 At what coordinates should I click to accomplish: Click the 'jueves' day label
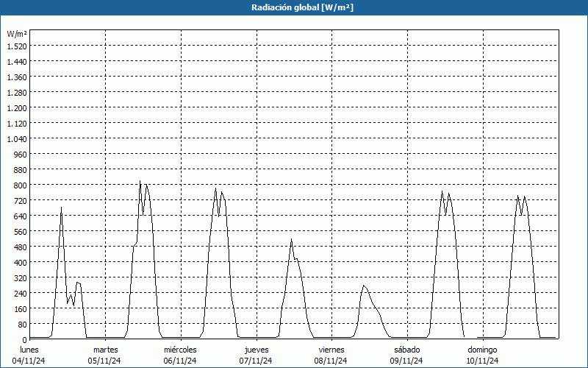(x=257, y=350)
